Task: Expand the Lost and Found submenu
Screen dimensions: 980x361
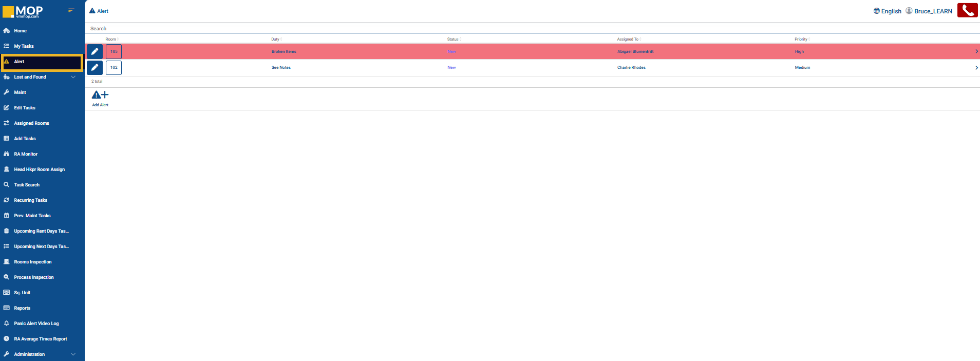Action: click(73, 77)
